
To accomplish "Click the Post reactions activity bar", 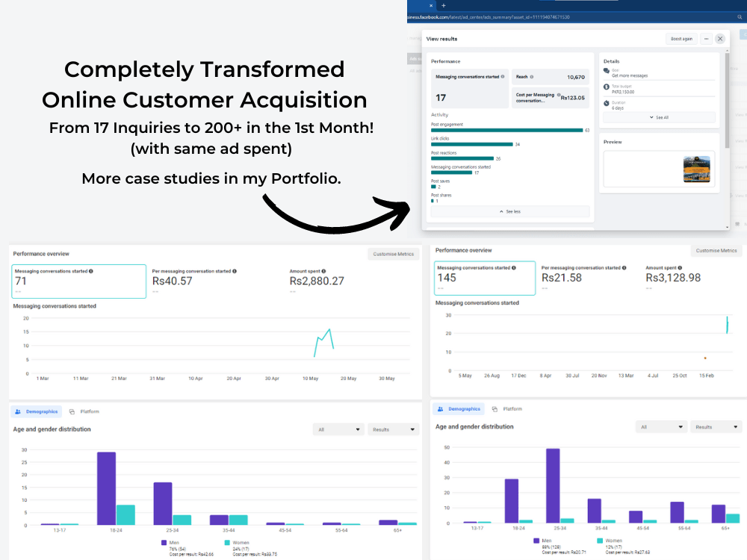I will 462,158.
